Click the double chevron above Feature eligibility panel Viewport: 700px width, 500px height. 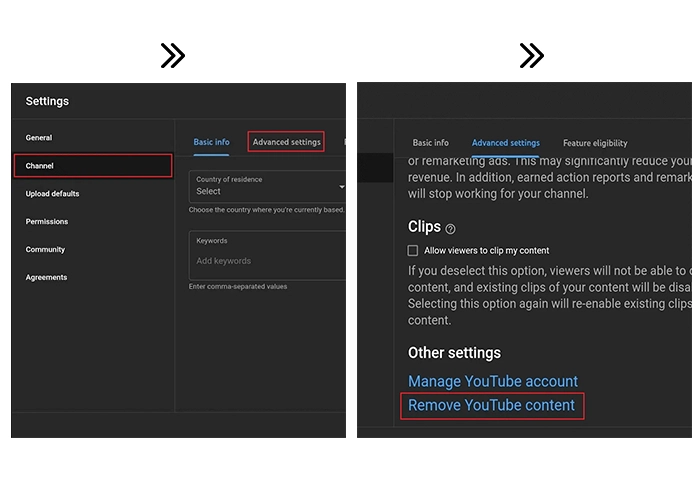[x=532, y=56]
